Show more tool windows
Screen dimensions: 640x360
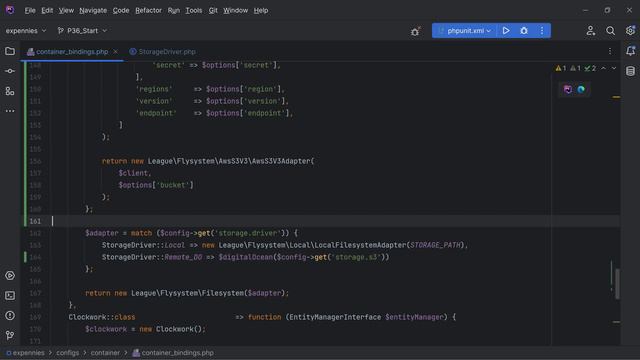[10, 111]
